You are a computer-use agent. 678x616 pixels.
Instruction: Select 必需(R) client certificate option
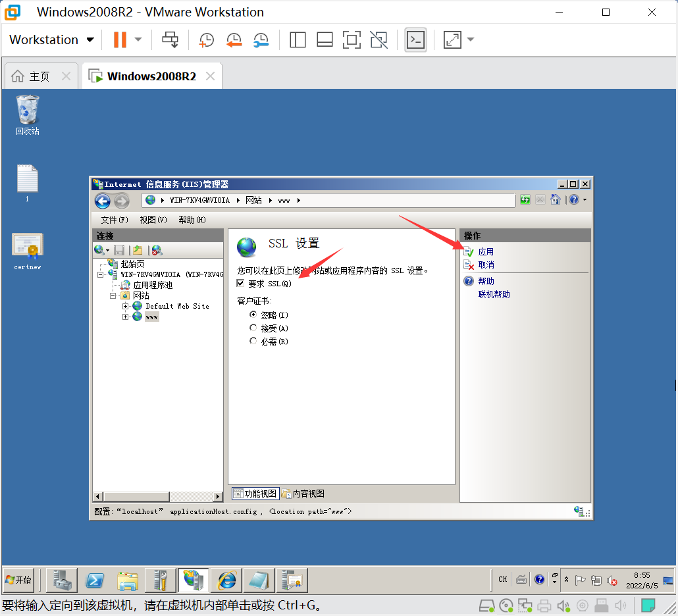click(253, 341)
